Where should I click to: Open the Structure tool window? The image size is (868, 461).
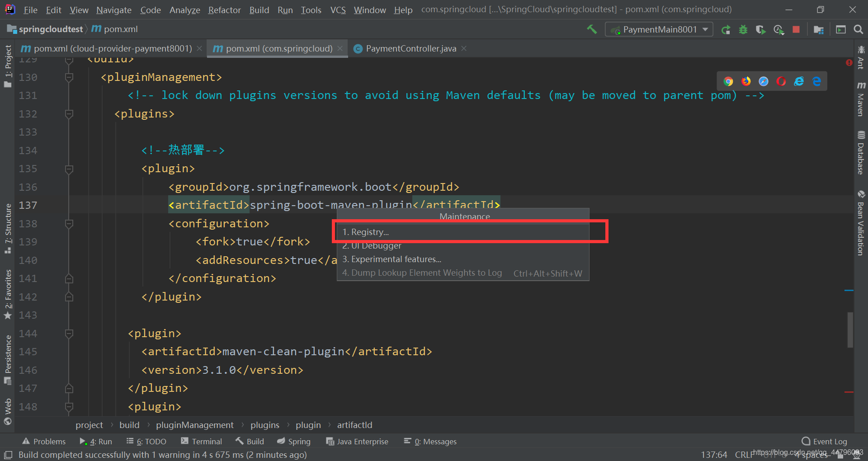tap(8, 228)
